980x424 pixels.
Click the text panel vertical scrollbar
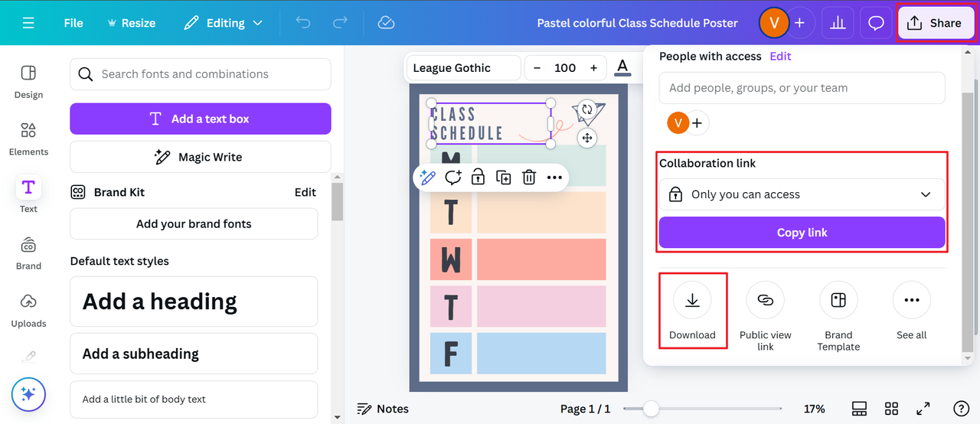[337, 201]
